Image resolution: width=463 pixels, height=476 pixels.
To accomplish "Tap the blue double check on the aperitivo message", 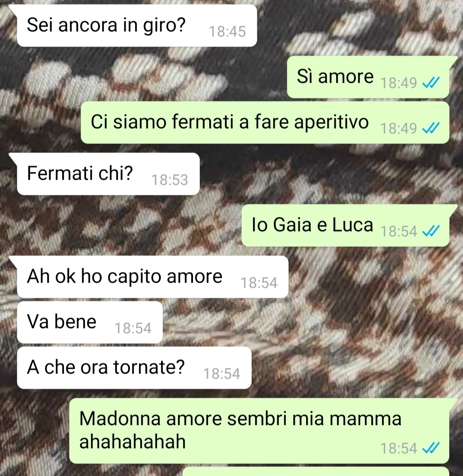I will 431,128.
